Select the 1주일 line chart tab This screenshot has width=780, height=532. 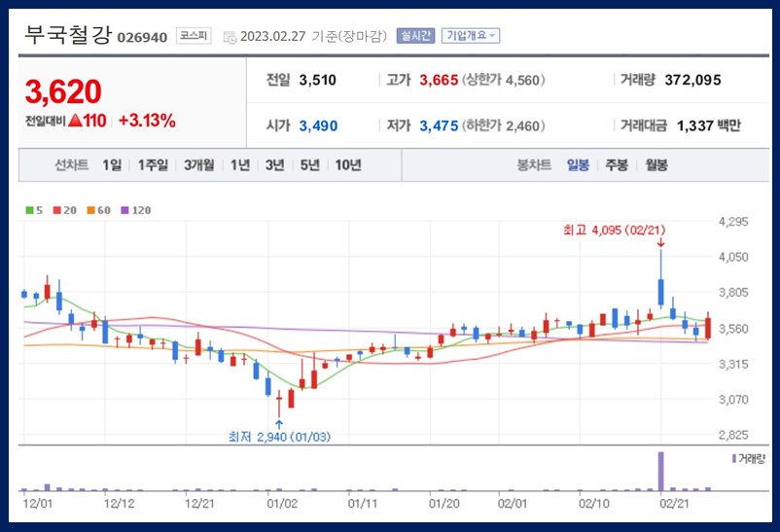tap(153, 164)
